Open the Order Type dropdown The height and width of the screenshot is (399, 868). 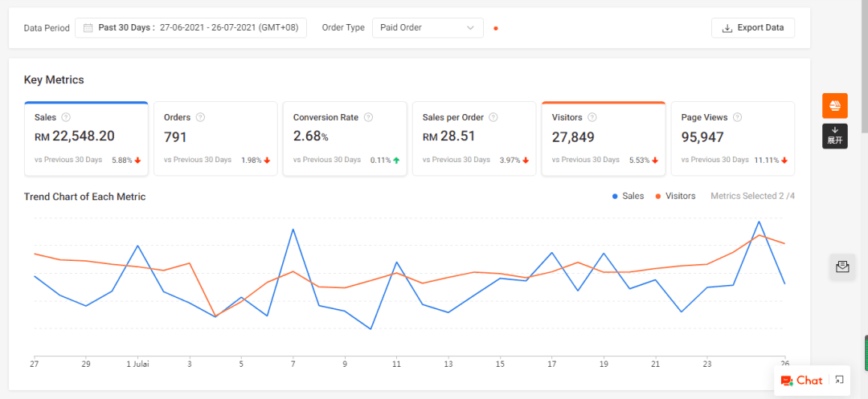[x=428, y=28]
